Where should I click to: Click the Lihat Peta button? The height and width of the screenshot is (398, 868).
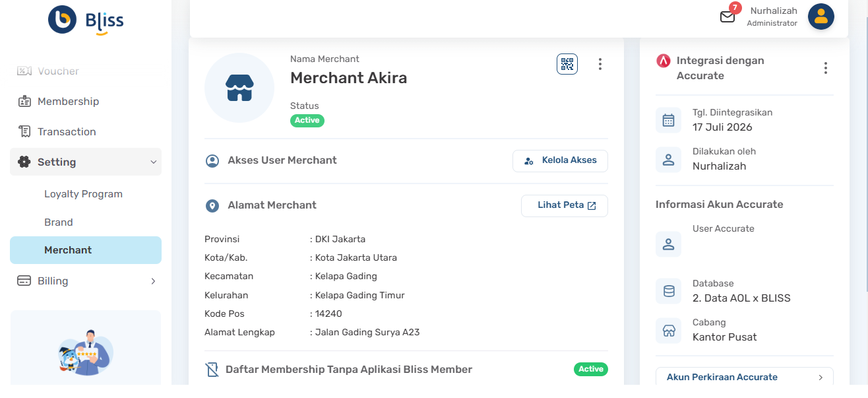(565, 206)
